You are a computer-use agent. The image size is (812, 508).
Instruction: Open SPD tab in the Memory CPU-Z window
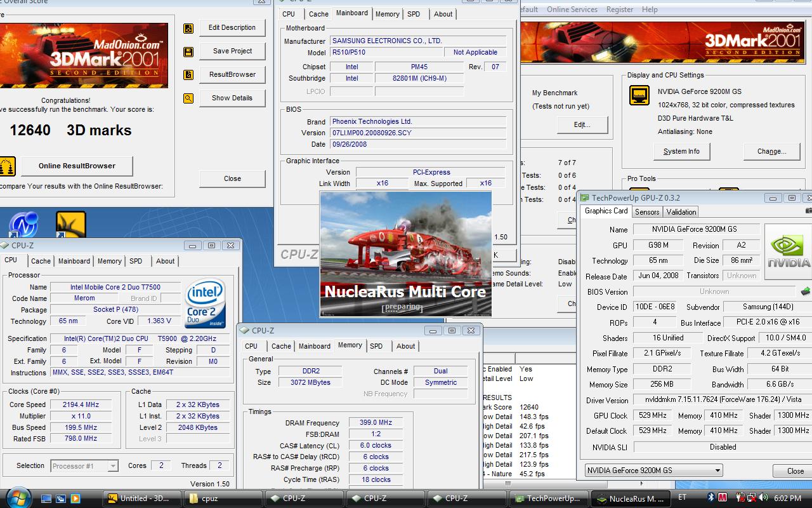point(376,346)
